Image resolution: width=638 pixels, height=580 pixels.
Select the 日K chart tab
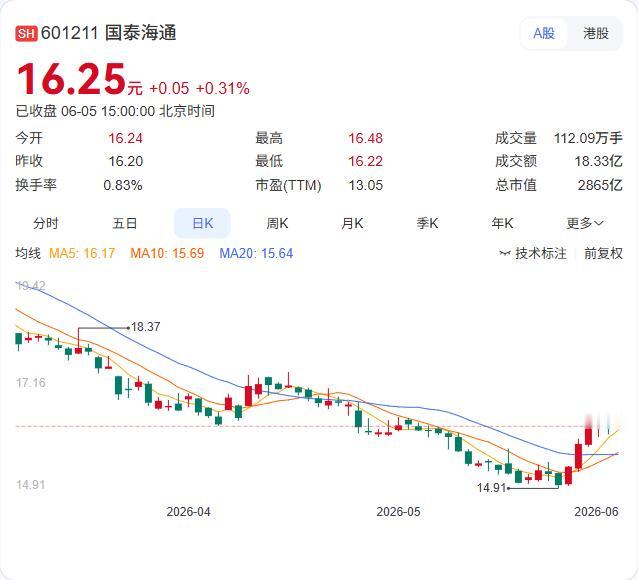click(x=202, y=223)
